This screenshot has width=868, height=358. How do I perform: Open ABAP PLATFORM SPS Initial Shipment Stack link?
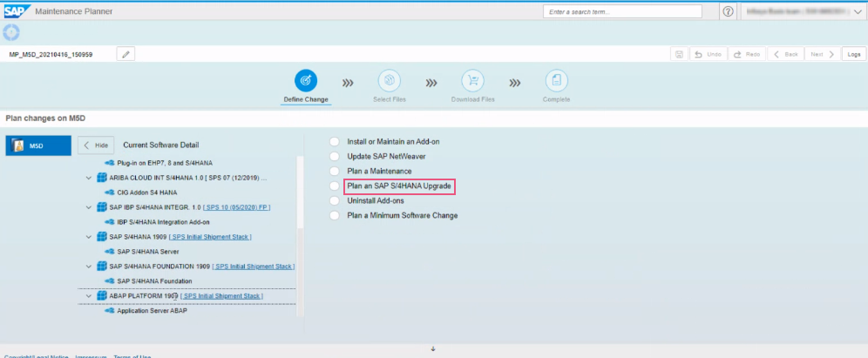221,296
